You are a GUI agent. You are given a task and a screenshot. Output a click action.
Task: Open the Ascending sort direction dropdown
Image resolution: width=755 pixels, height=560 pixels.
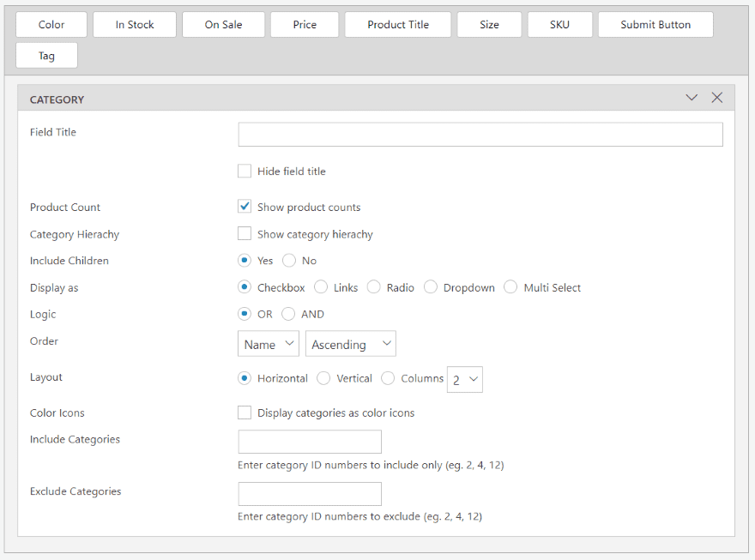tap(351, 344)
